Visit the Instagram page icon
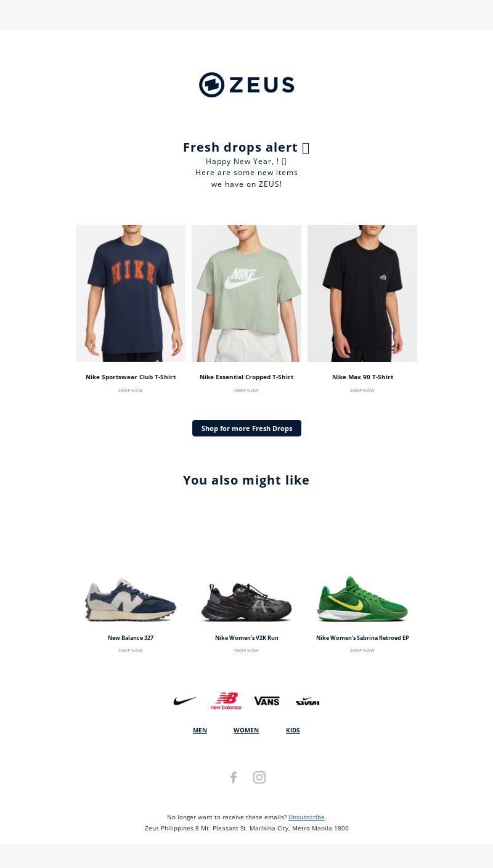 pos(259,777)
